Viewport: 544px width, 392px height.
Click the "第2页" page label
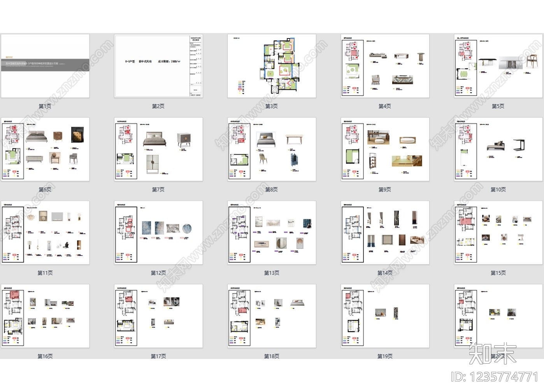[x=158, y=106]
